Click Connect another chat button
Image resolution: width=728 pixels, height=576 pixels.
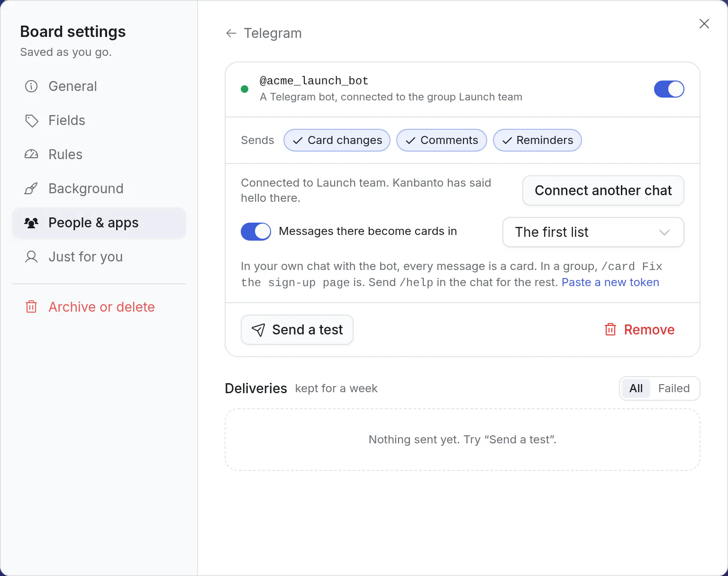point(603,190)
